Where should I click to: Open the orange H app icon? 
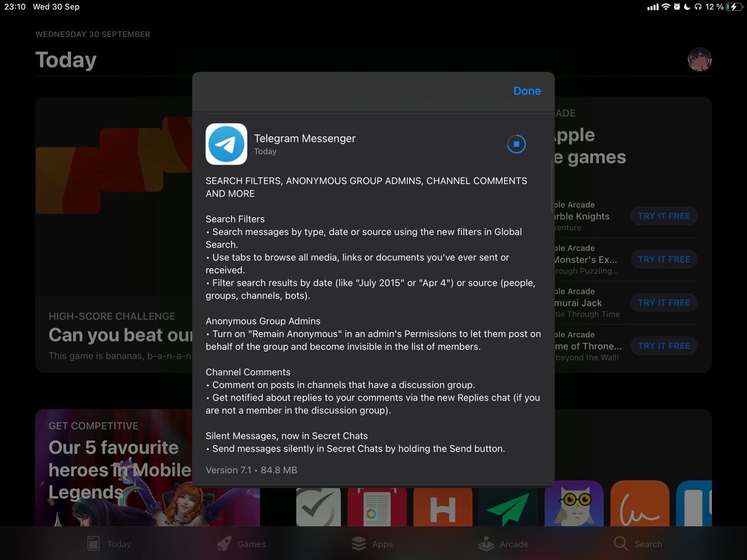click(x=442, y=506)
